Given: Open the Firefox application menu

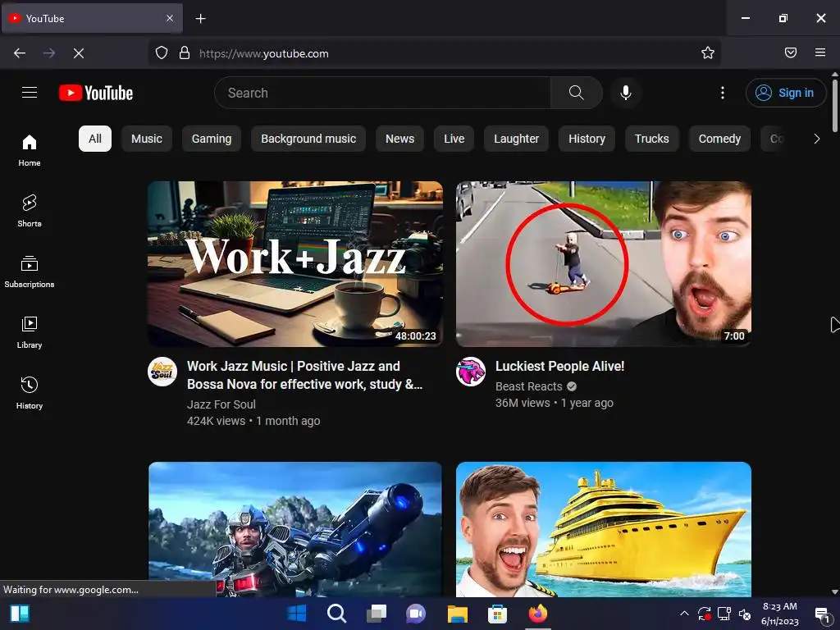Looking at the screenshot, I should pyautogui.click(x=820, y=53).
